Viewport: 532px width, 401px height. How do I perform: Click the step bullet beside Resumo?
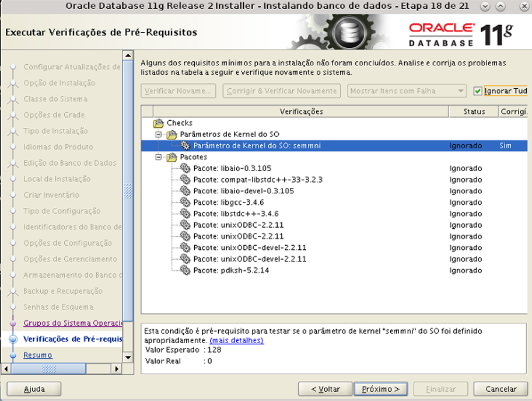tap(13, 355)
